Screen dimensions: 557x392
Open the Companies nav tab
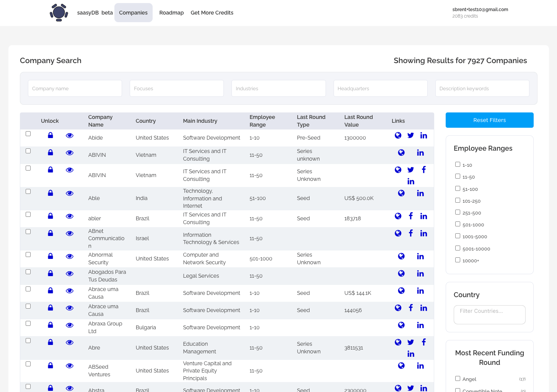(133, 13)
